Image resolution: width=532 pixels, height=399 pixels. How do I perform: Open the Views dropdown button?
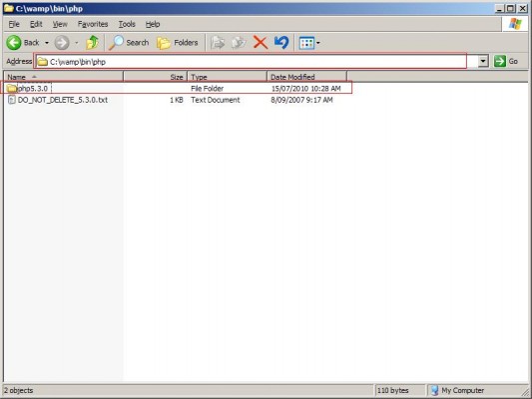tap(309, 43)
